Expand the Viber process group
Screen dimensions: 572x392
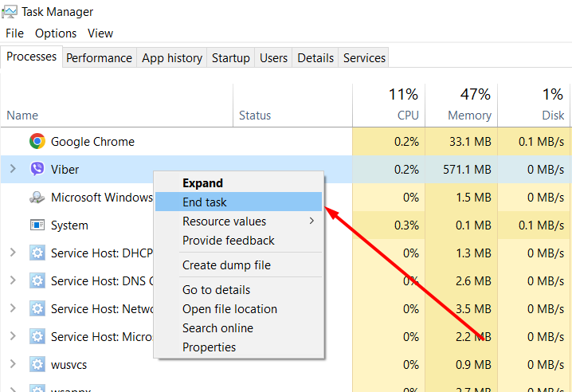pos(12,170)
